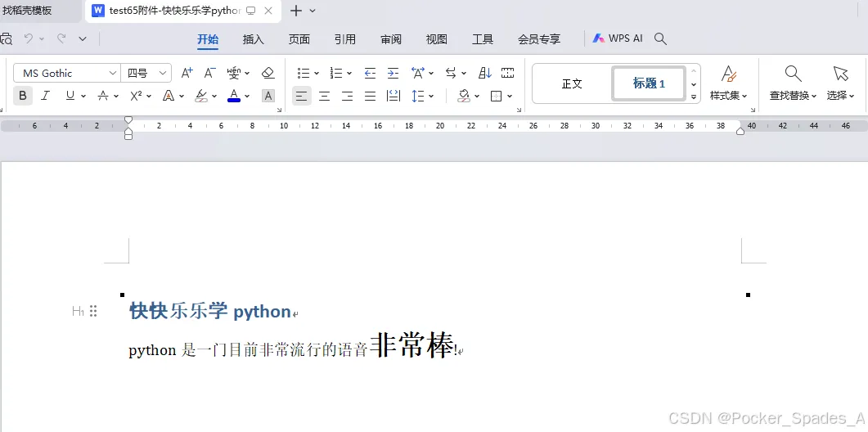Switch to the 视图 tab

[x=436, y=39]
